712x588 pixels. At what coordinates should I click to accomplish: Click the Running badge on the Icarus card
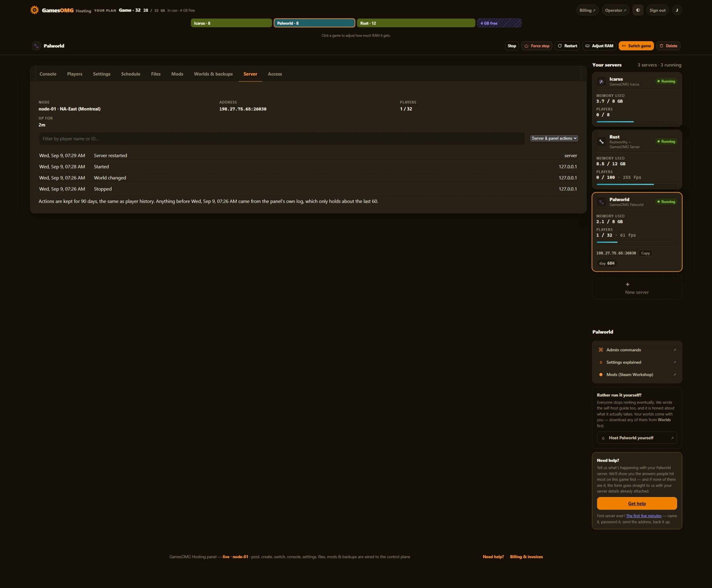[666, 81]
